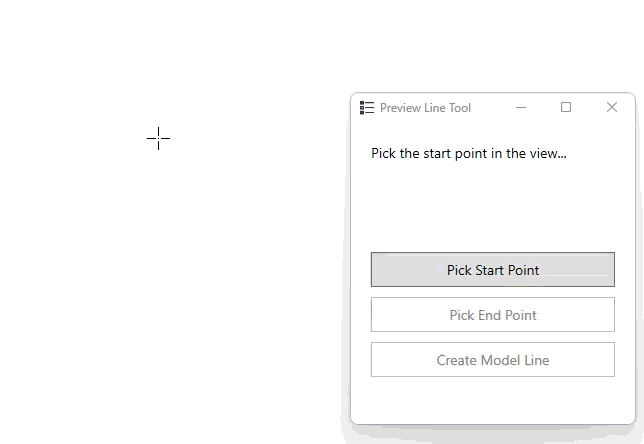Click the gap between Start and End buttons
This screenshot has width=644, height=444.
(492, 292)
